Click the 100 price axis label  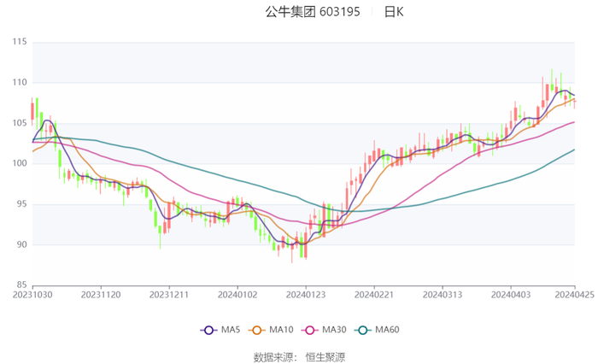[19, 163]
